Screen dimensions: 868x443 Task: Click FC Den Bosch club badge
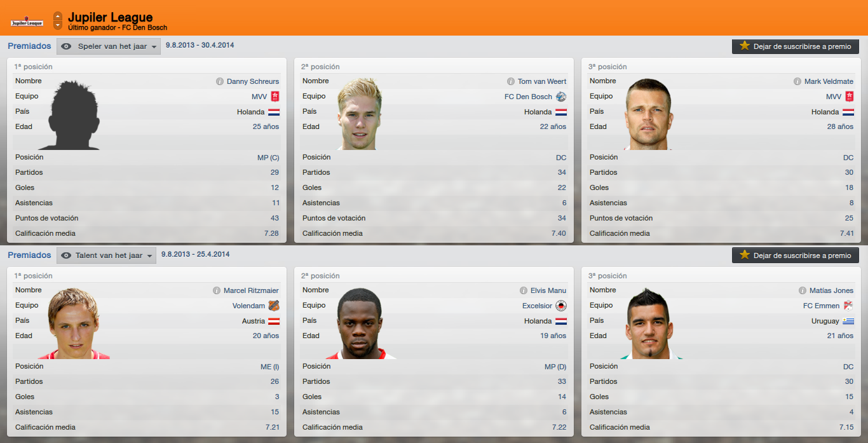(560, 97)
